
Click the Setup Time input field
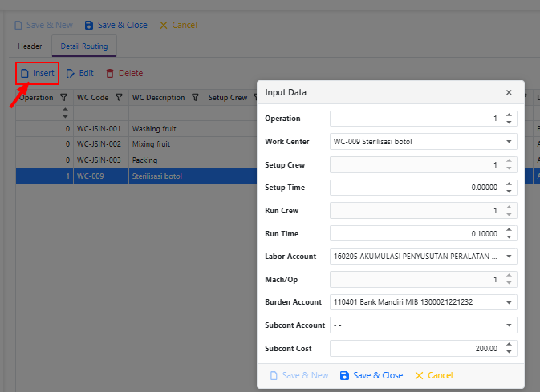(416, 188)
